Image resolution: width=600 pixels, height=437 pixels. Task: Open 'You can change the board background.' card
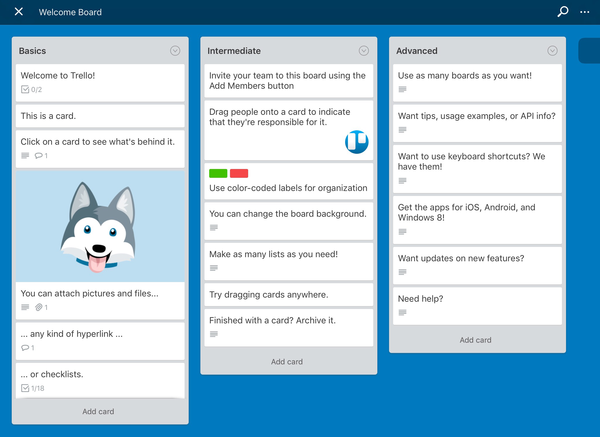pos(289,221)
